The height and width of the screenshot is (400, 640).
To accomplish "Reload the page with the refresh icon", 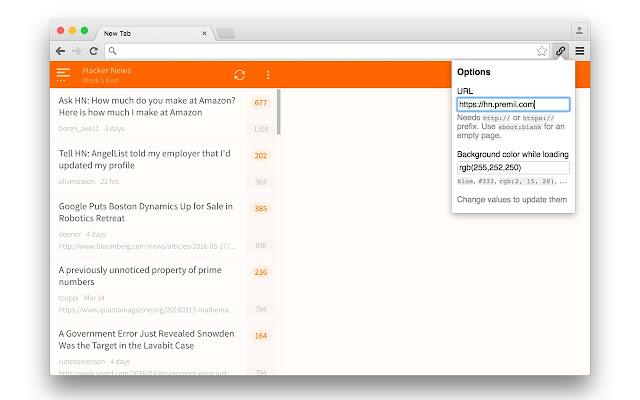I will [94, 51].
